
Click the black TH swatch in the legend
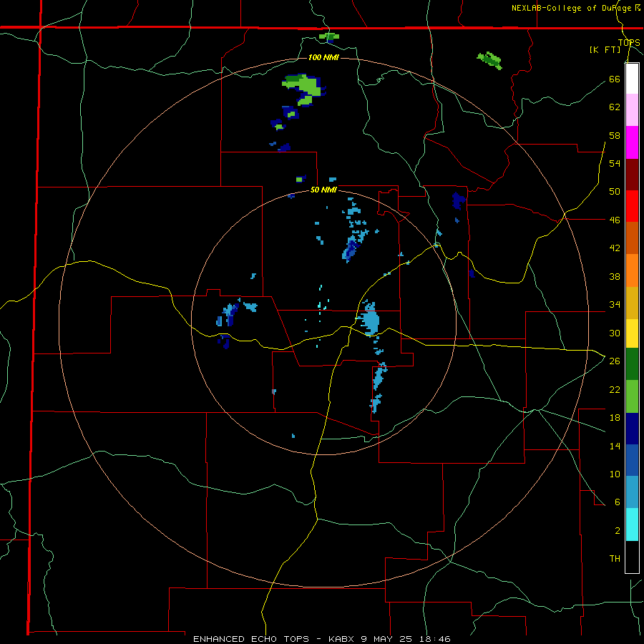tap(632, 557)
